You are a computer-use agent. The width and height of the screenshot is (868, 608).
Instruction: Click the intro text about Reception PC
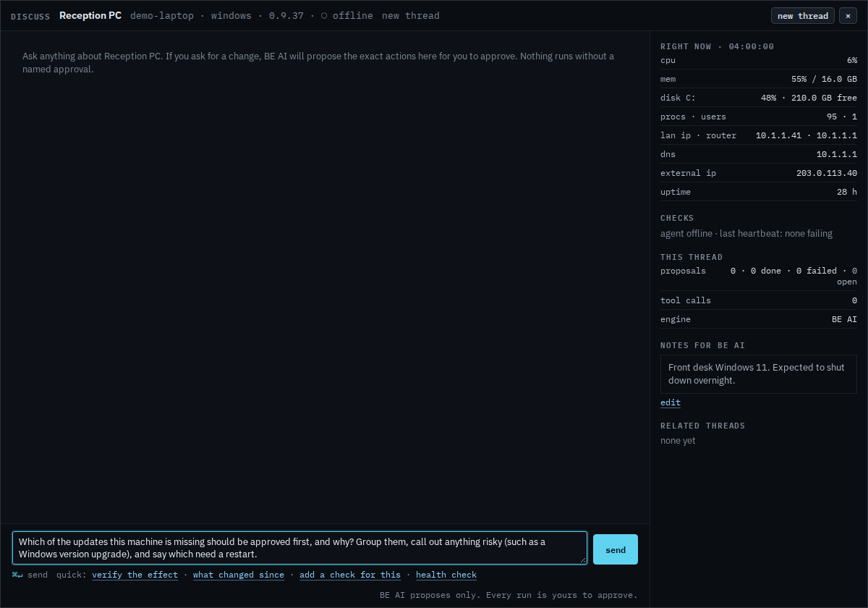[318, 62]
